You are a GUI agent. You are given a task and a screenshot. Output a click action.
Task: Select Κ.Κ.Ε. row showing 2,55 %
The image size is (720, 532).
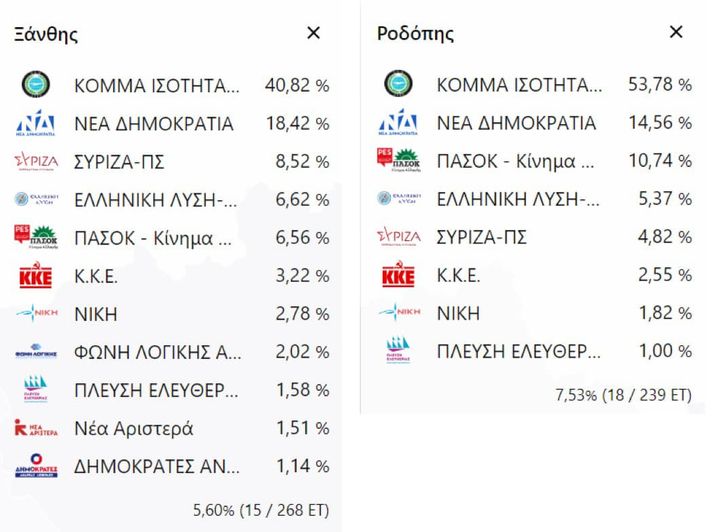coord(534,275)
